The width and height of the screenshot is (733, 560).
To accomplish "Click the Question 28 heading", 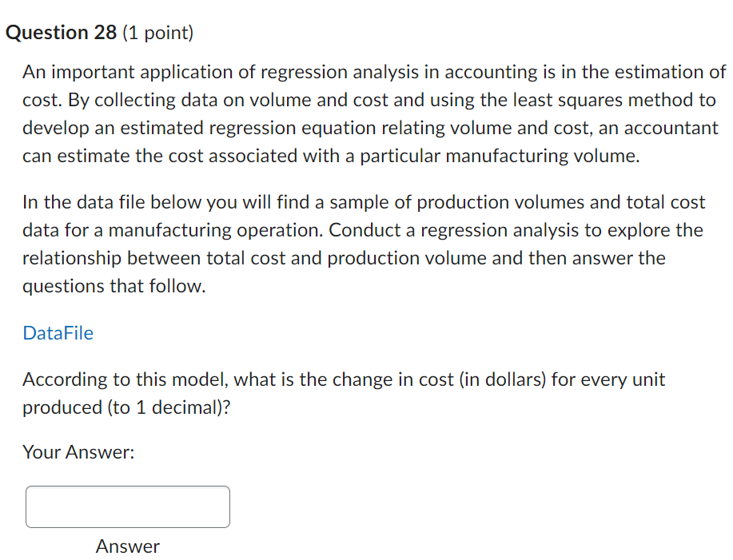I will coord(62,33).
